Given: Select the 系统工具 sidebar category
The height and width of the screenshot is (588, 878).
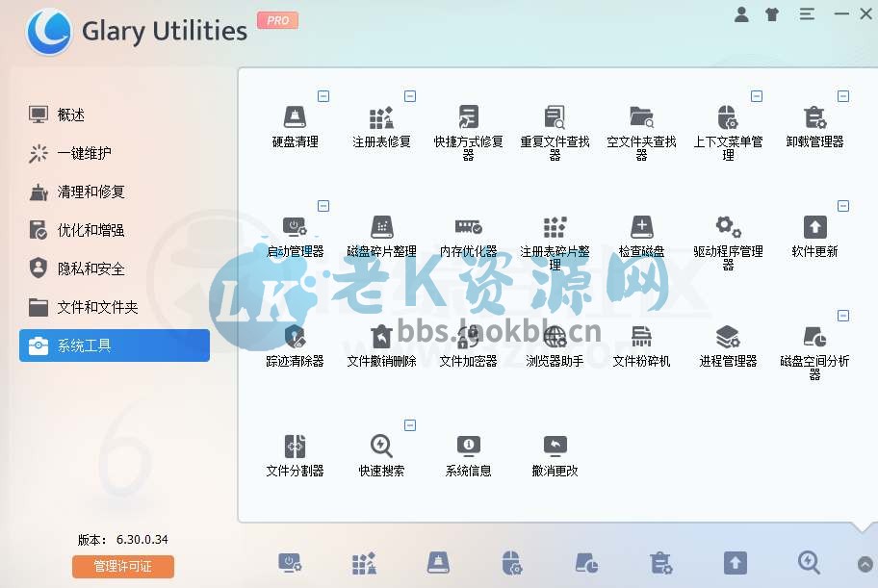Looking at the screenshot, I should [115, 345].
